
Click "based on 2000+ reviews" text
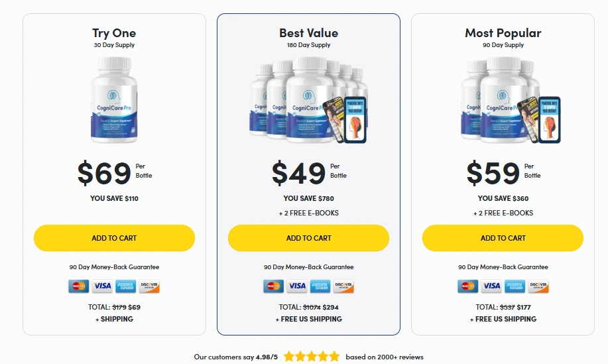(385, 357)
